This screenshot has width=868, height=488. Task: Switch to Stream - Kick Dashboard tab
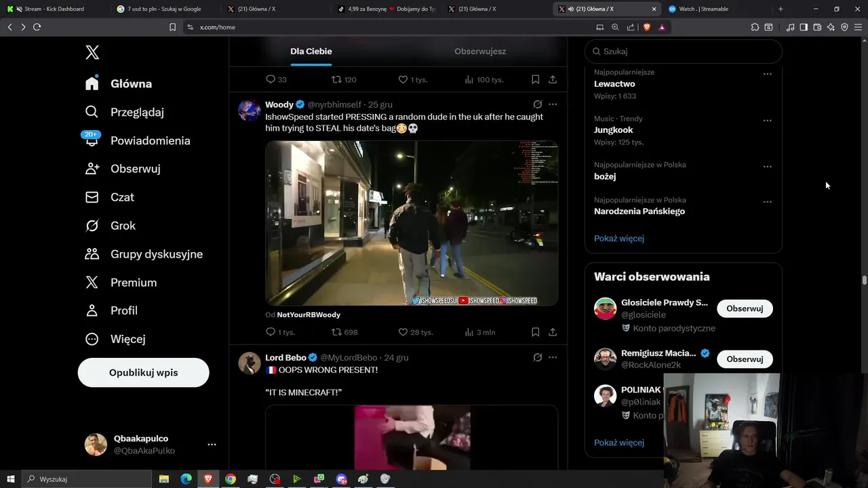coord(54,9)
